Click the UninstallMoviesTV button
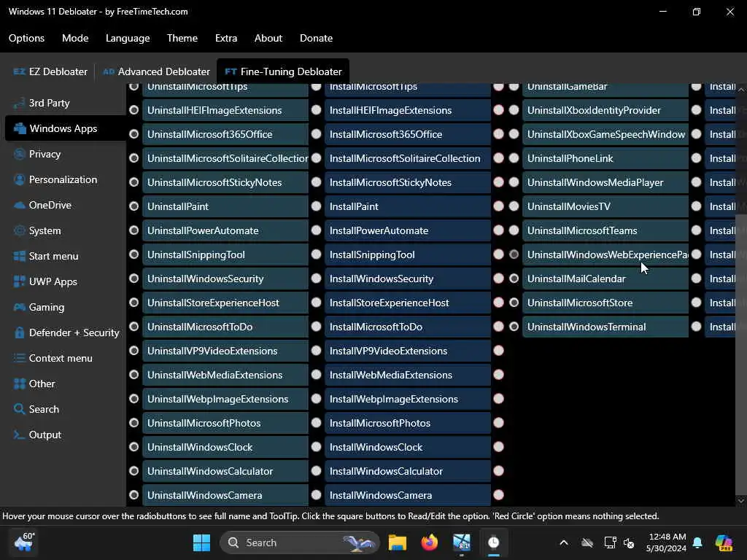 (605, 206)
